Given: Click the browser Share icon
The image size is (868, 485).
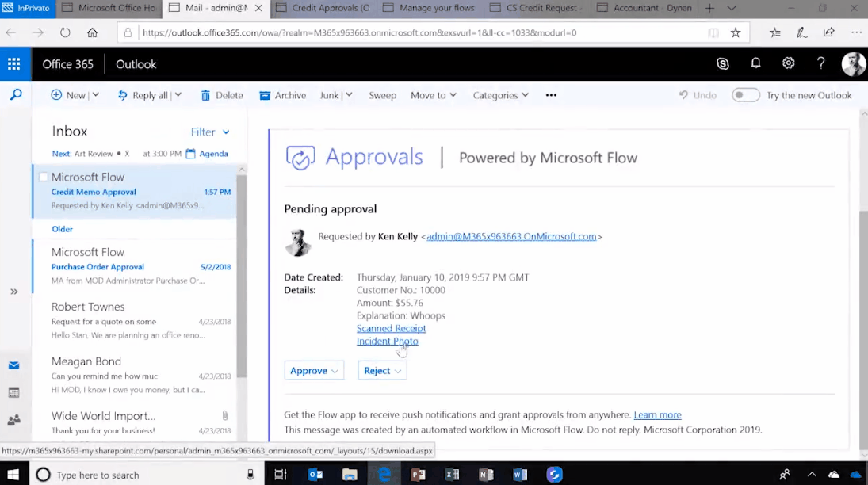Looking at the screenshot, I should click(828, 32).
